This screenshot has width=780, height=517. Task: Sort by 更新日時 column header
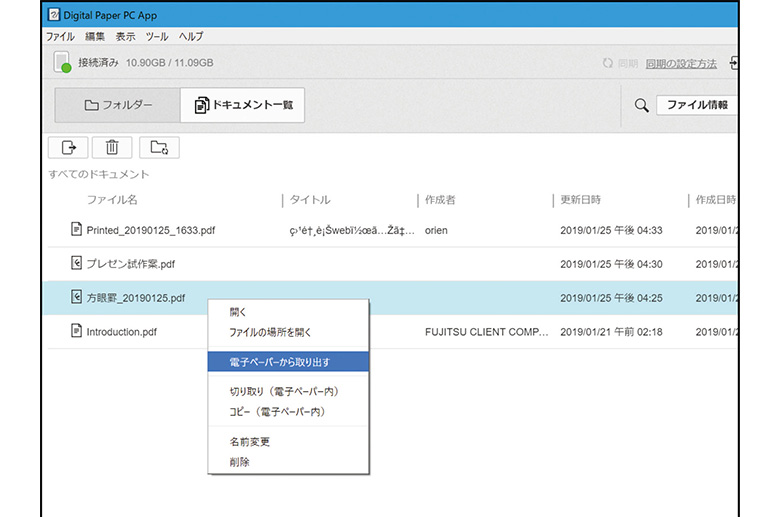[x=580, y=200]
